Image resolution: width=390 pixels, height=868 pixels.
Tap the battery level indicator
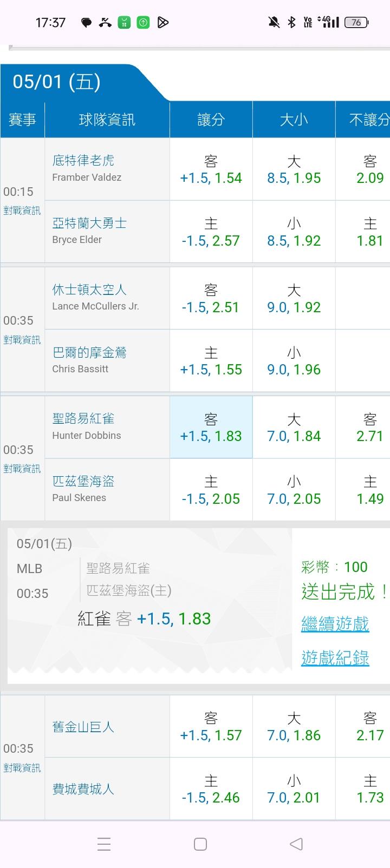coord(356,22)
